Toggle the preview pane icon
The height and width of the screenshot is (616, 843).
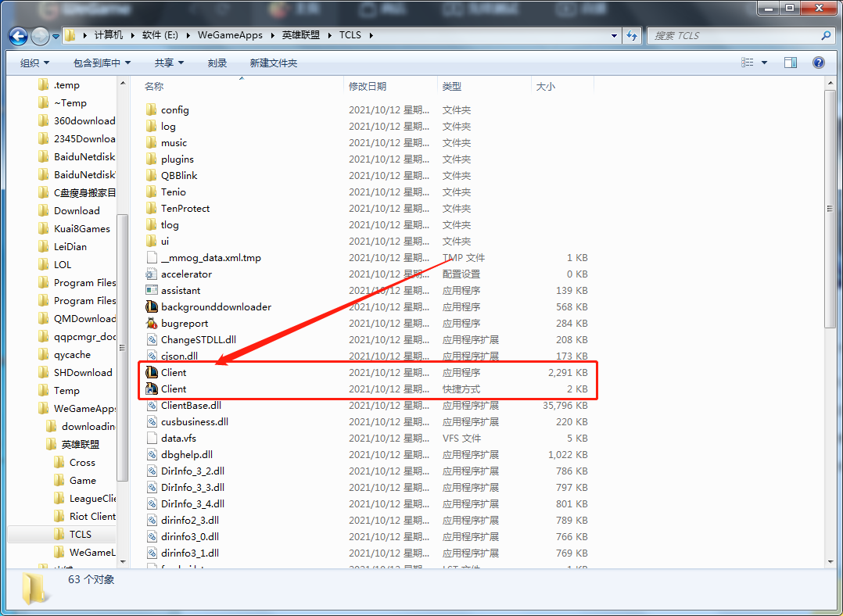pyautogui.click(x=791, y=63)
